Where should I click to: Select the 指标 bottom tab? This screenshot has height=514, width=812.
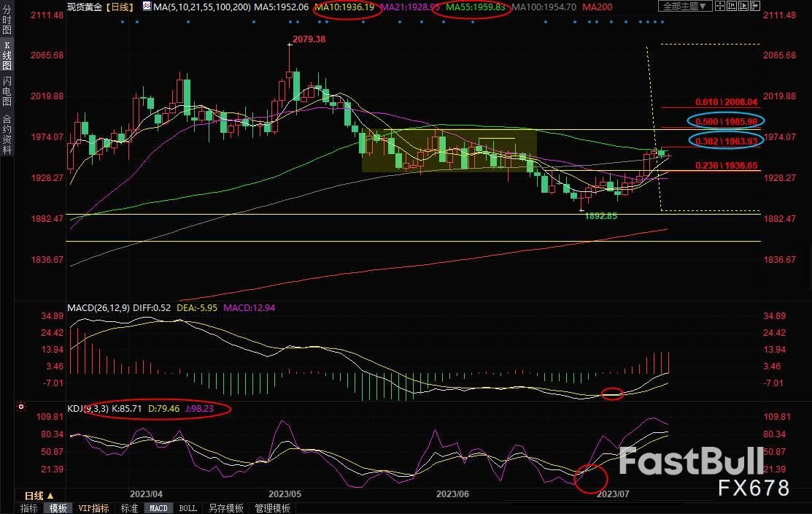29,508
